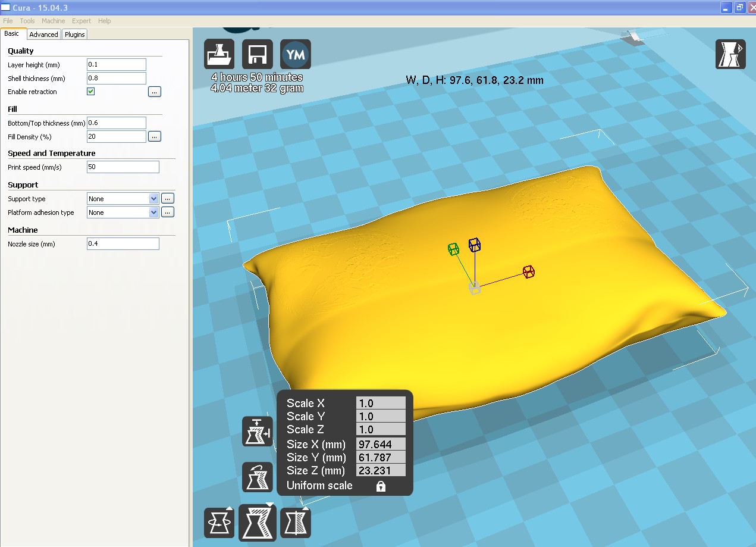Switch to the Plugins tab
This screenshot has width=756, height=547.
75,35
